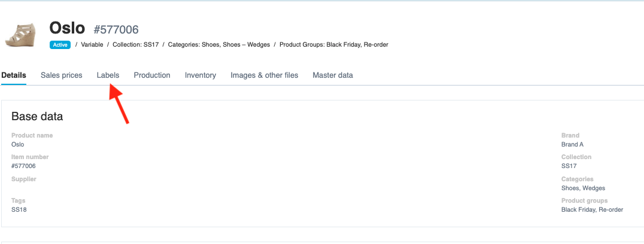Open the Images & other files tab

point(264,75)
